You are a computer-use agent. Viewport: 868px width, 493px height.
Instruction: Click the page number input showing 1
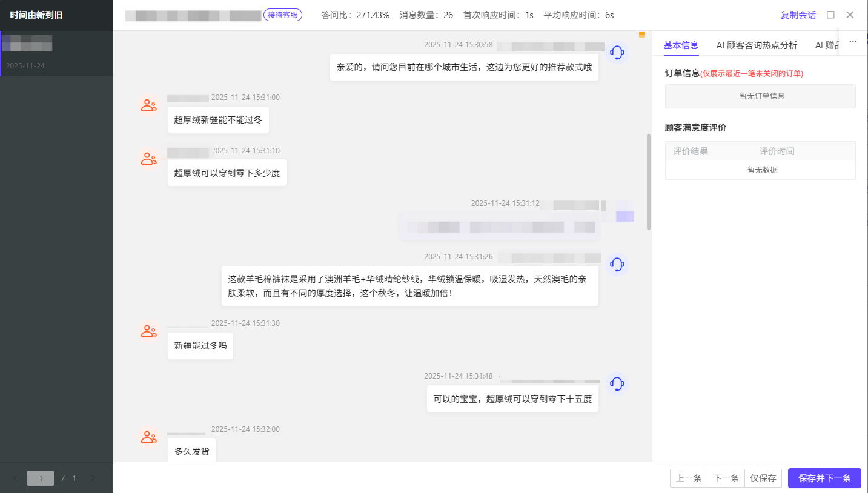tap(41, 478)
